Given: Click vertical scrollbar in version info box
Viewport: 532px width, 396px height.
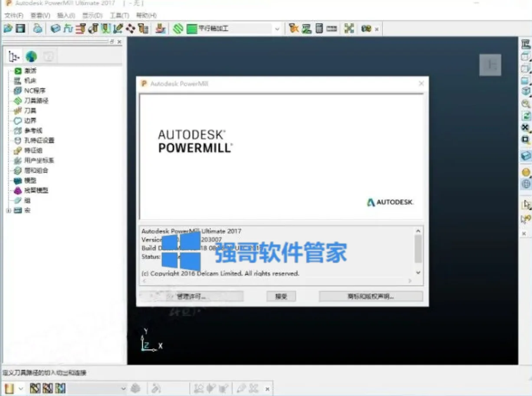Looking at the screenshot, I should 418,249.
